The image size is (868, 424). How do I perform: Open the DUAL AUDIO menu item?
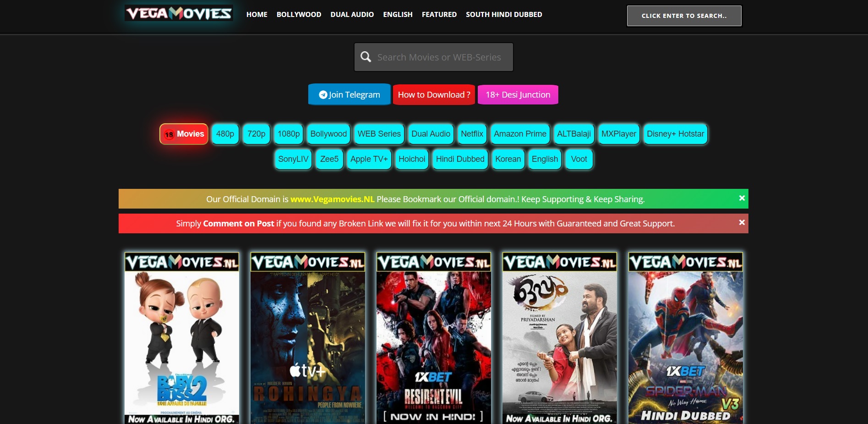pyautogui.click(x=352, y=15)
